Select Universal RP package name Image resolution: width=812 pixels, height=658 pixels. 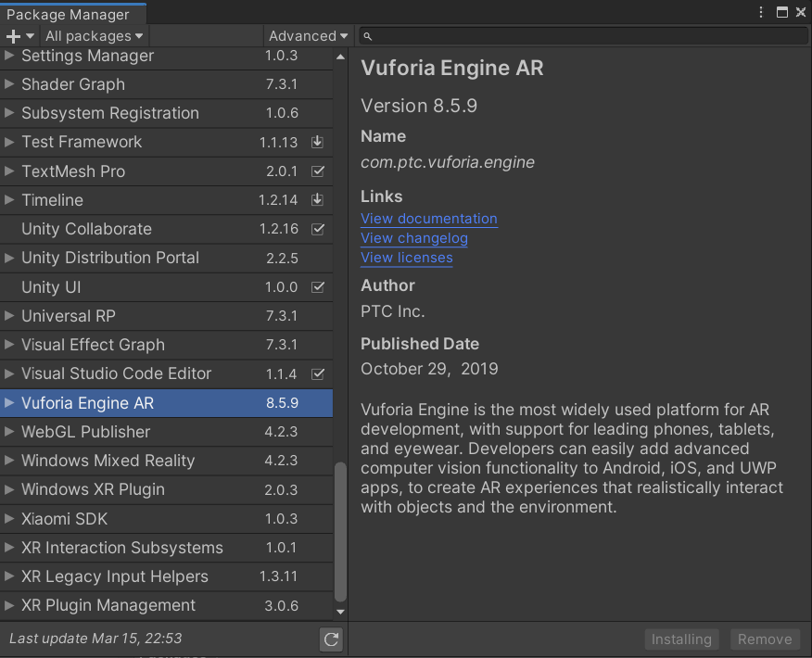[x=69, y=316]
